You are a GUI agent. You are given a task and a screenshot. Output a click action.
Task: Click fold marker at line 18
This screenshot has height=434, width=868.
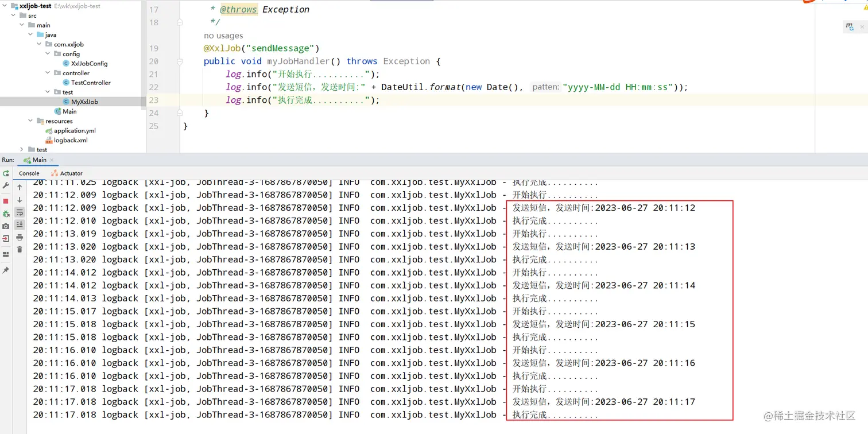(x=180, y=22)
